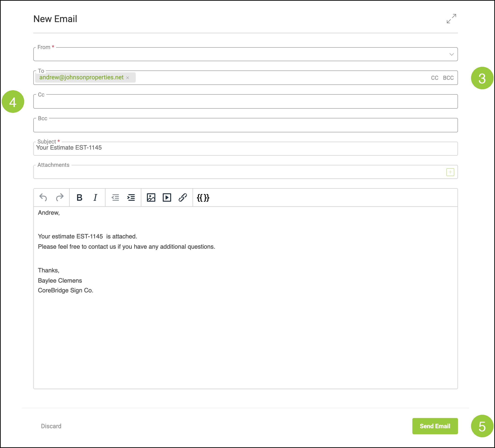This screenshot has height=448, width=495.
Task: Focus the Bcc input field
Action: coord(246,125)
